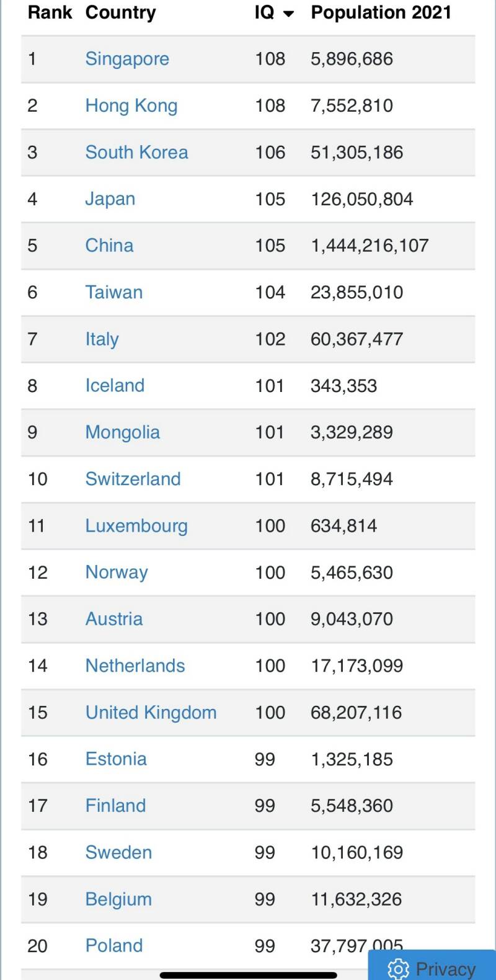Follow the Switzerland link
Viewport: 496px width, 980px height.
pyautogui.click(x=133, y=479)
